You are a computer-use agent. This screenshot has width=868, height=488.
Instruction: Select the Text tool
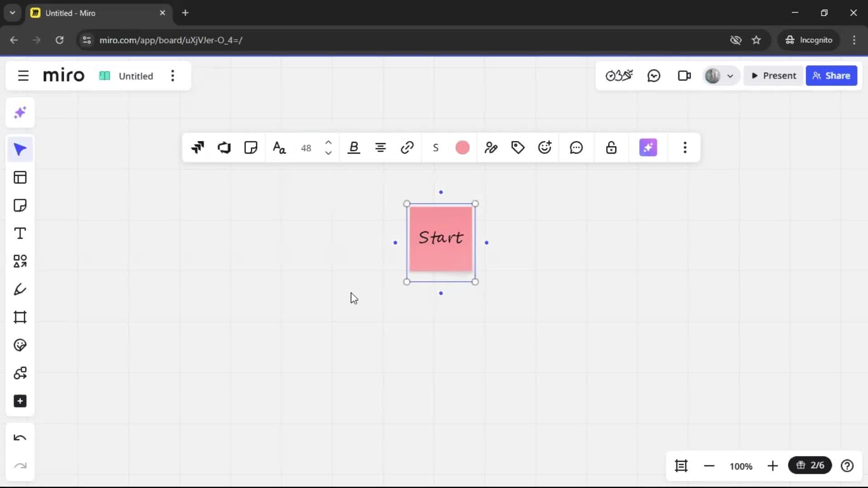20,234
